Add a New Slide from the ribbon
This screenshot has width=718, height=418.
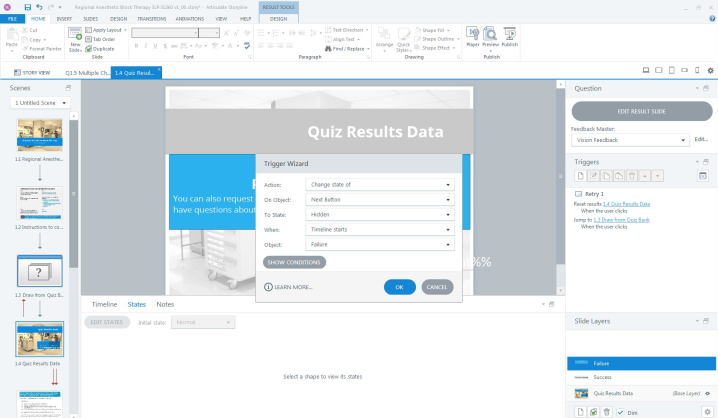click(75, 39)
